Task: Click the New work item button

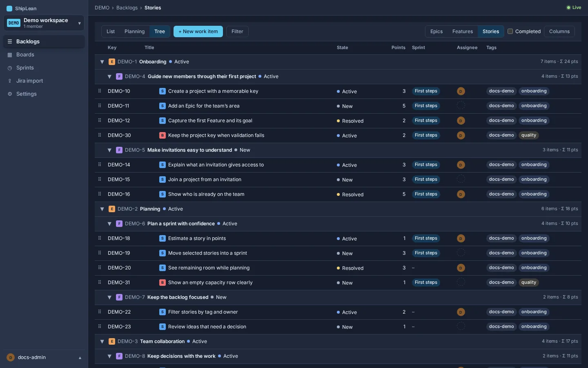Action: click(198, 31)
